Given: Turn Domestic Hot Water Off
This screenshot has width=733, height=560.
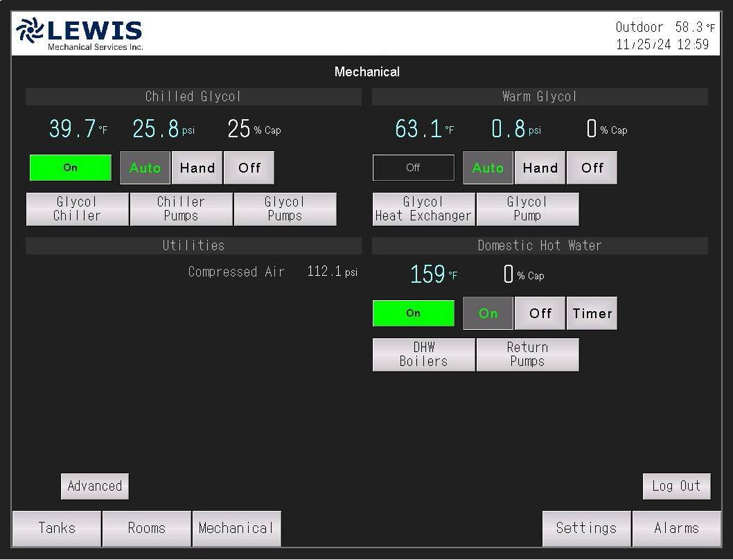Looking at the screenshot, I should point(540,313).
